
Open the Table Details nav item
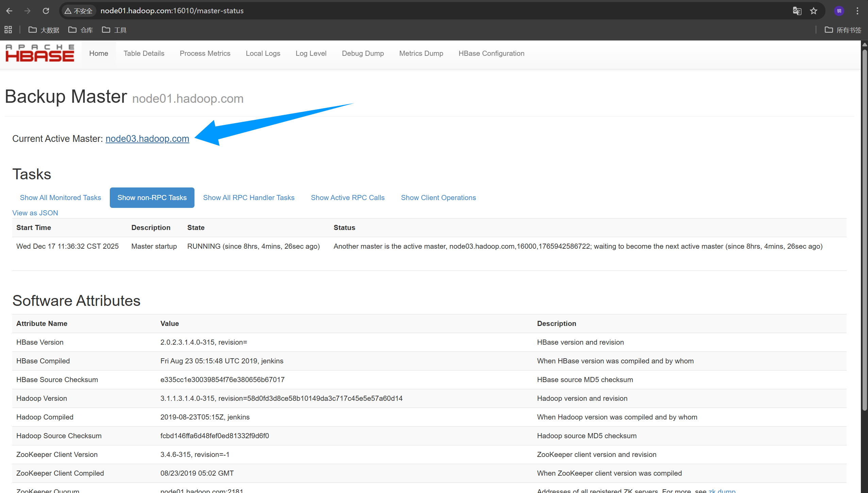click(x=144, y=53)
